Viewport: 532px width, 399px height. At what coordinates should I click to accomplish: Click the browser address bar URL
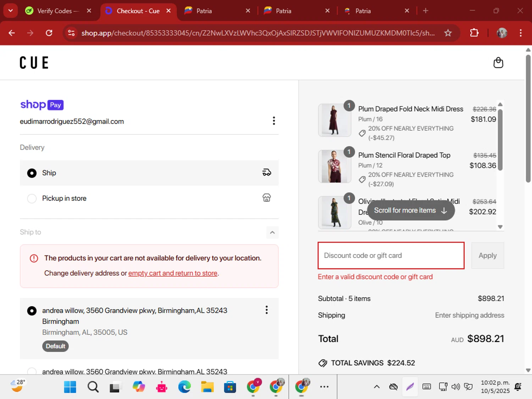click(258, 33)
